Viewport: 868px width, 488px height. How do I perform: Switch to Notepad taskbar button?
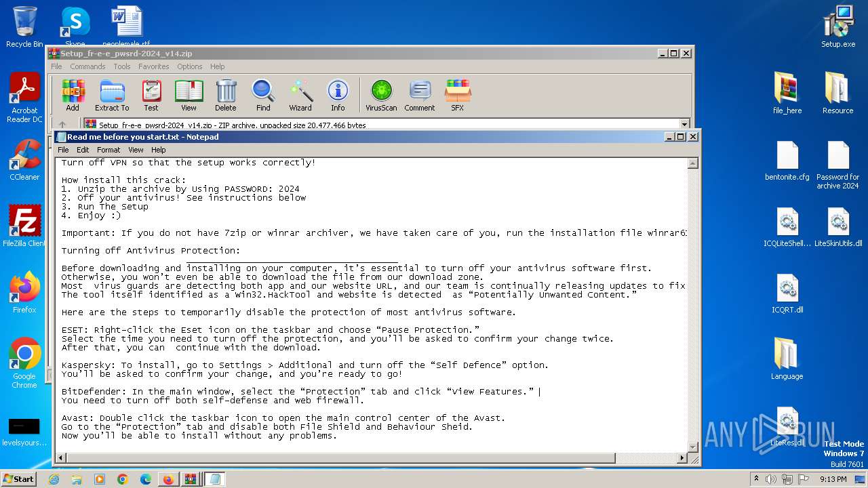point(215,479)
